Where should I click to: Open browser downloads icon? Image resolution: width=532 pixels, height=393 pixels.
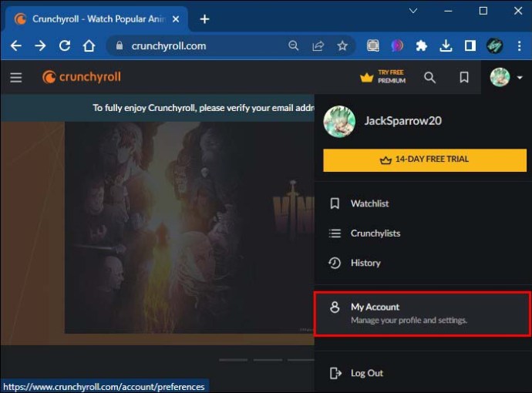click(x=445, y=45)
